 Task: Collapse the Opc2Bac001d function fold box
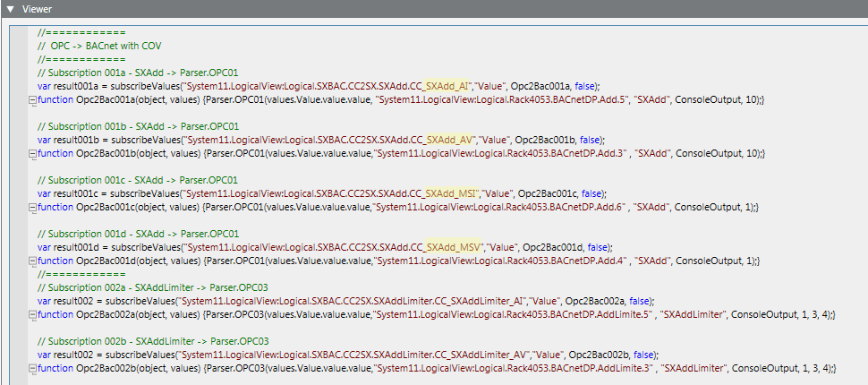pyautogui.click(x=32, y=261)
